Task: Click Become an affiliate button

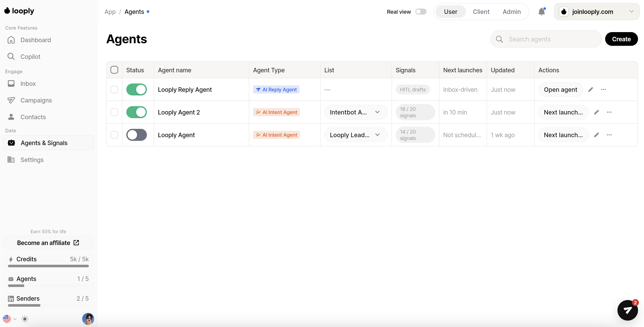Action: click(48, 242)
